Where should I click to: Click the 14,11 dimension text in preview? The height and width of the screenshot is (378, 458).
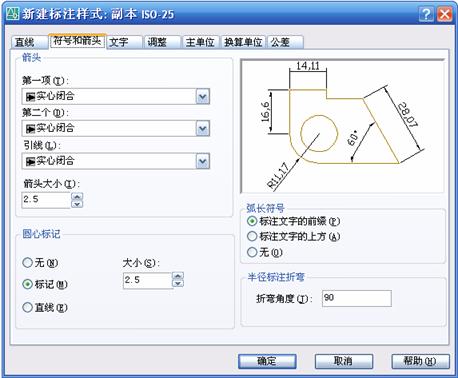pos(308,66)
